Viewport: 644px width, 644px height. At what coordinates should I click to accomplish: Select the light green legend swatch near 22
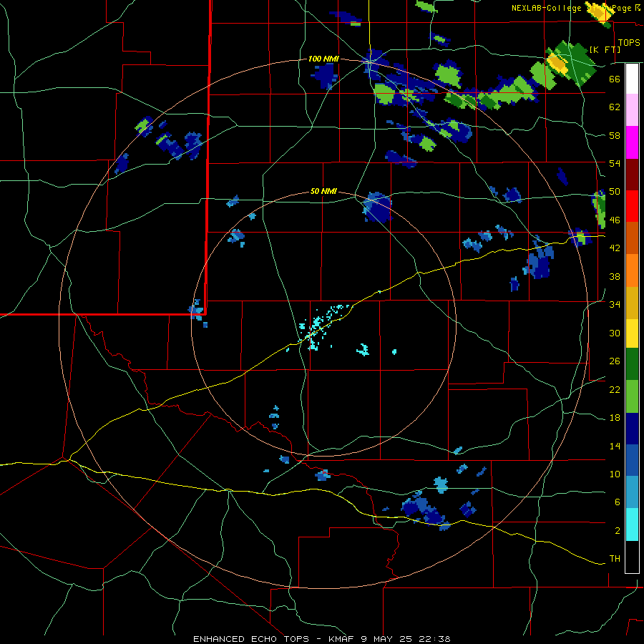(x=632, y=396)
